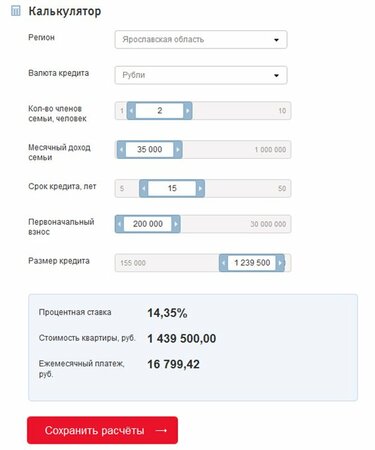Click the monthly income field showing 35 000
Image resolution: width=375 pixels, height=450 pixels.
click(150, 149)
